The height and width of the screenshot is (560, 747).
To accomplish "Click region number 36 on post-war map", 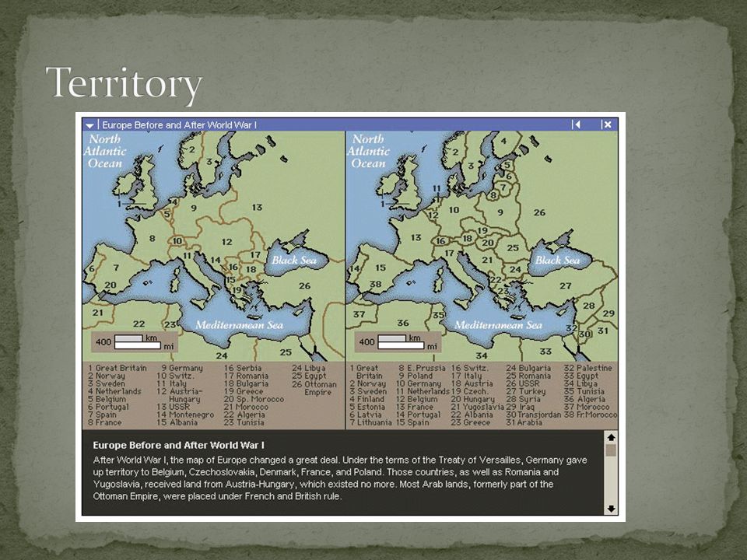I will (x=403, y=323).
